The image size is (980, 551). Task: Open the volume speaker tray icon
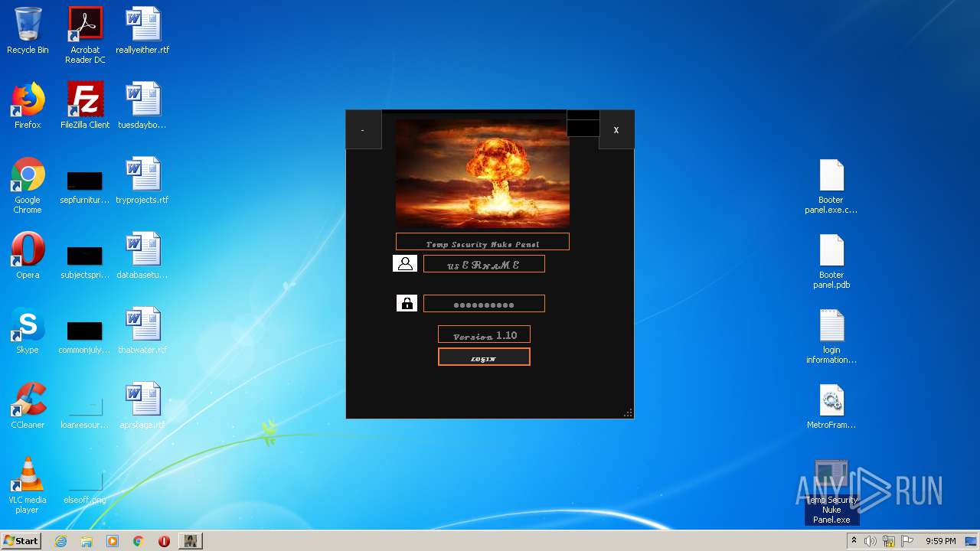pyautogui.click(x=871, y=541)
